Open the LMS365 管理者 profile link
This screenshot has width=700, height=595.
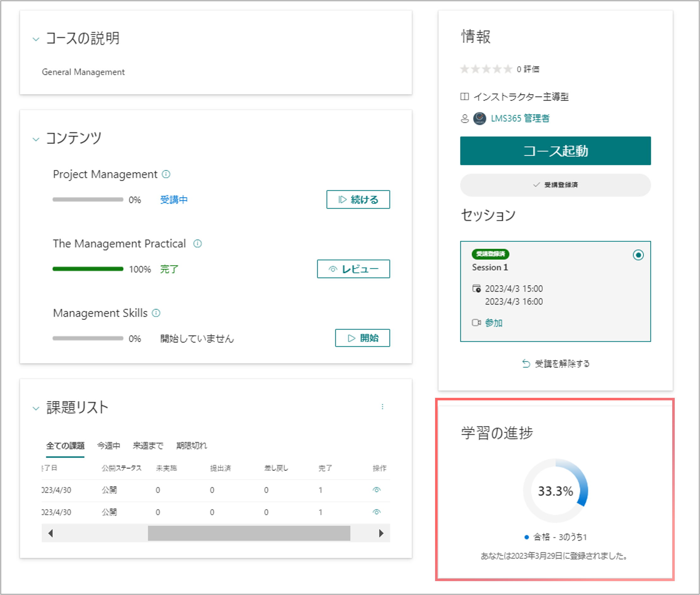520,118
